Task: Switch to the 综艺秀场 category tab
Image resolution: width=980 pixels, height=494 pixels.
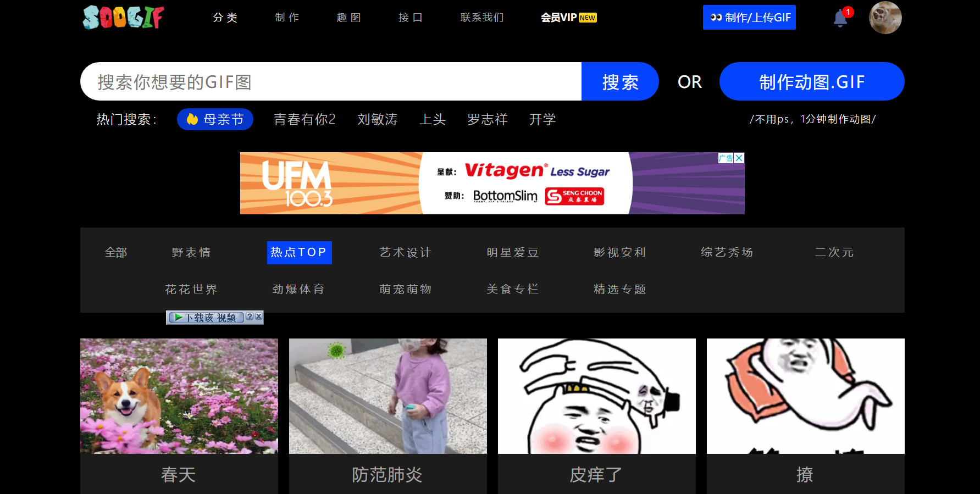Action: (x=727, y=252)
